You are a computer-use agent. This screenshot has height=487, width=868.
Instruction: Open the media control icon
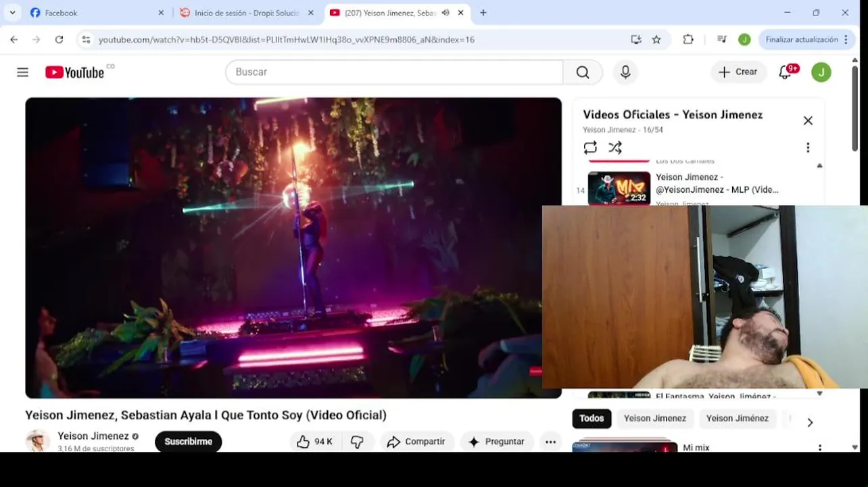pos(722,40)
